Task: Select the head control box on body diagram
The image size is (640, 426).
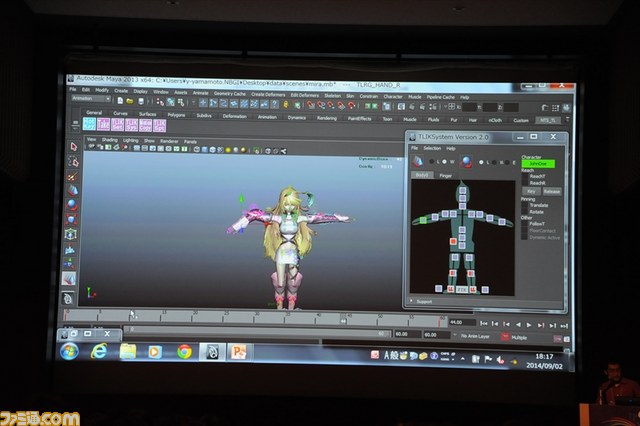Action: click(462, 191)
